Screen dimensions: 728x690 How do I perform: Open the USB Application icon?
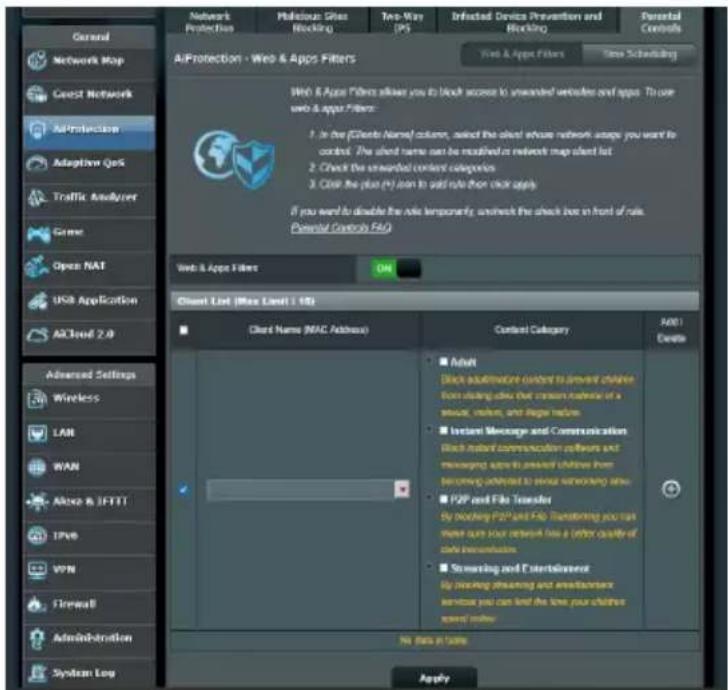[x=37, y=300]
